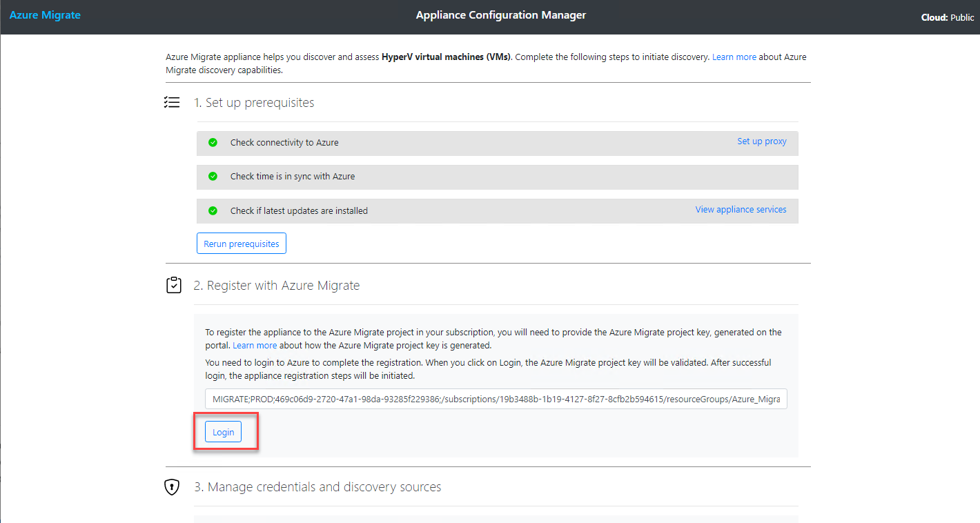
Task: Open the Set up proxy link
Action: point(762,141)
